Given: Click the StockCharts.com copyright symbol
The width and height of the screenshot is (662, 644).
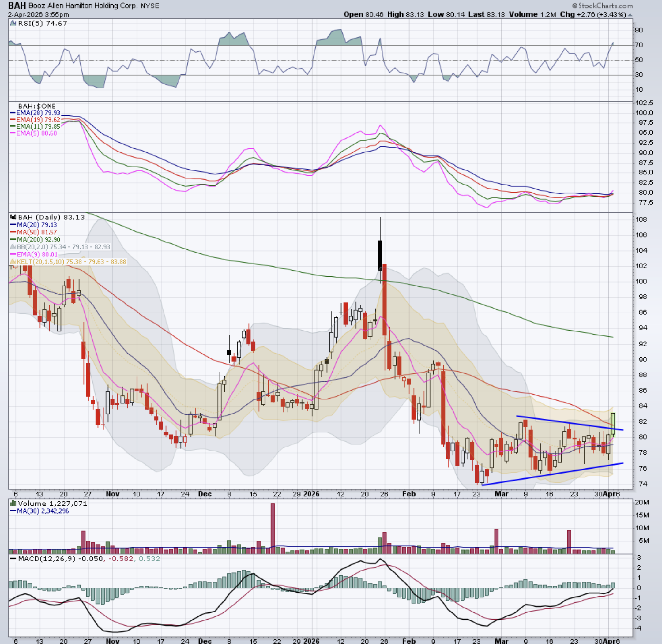Looking at the screenshot, I should click(x=575, y=6).
